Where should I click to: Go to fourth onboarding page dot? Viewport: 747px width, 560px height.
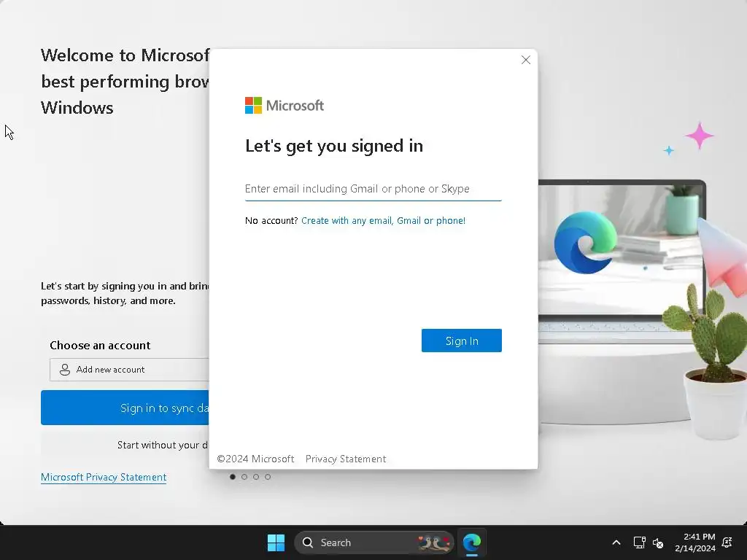pyautogui.click(x=268, y=477)
